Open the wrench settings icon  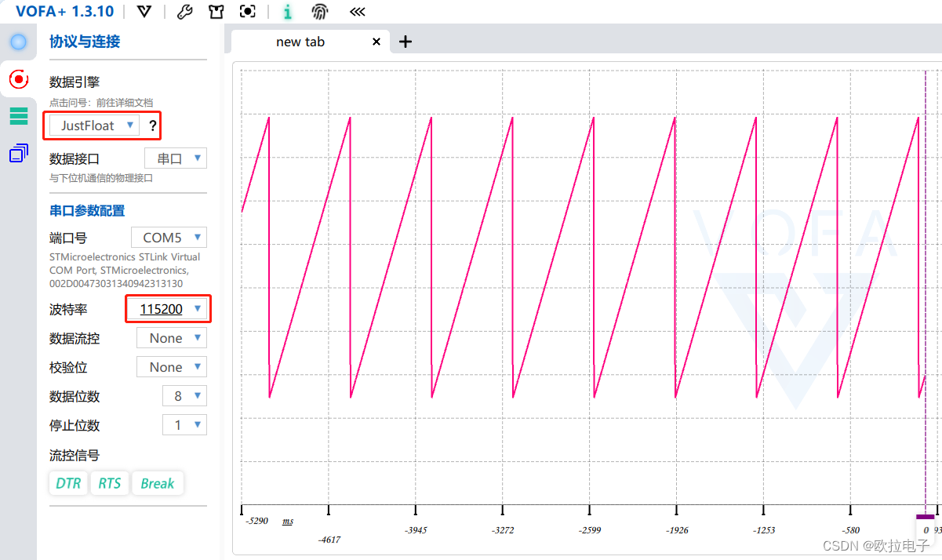pos(185,12)
